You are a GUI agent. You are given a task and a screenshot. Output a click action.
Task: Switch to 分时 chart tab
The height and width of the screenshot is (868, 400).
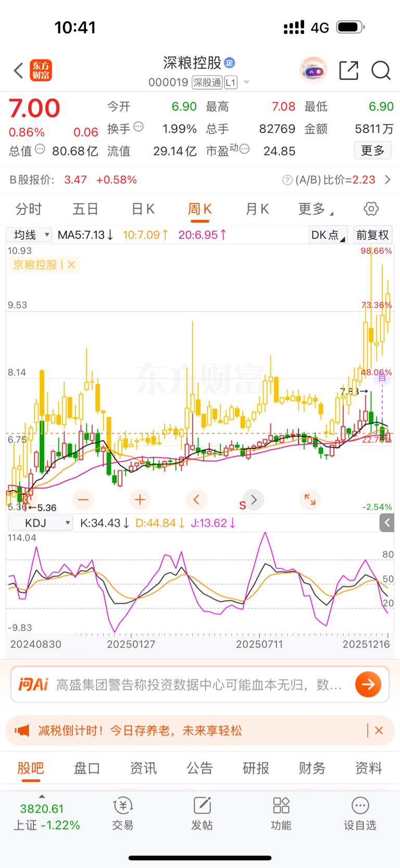[x=29, y=209]
